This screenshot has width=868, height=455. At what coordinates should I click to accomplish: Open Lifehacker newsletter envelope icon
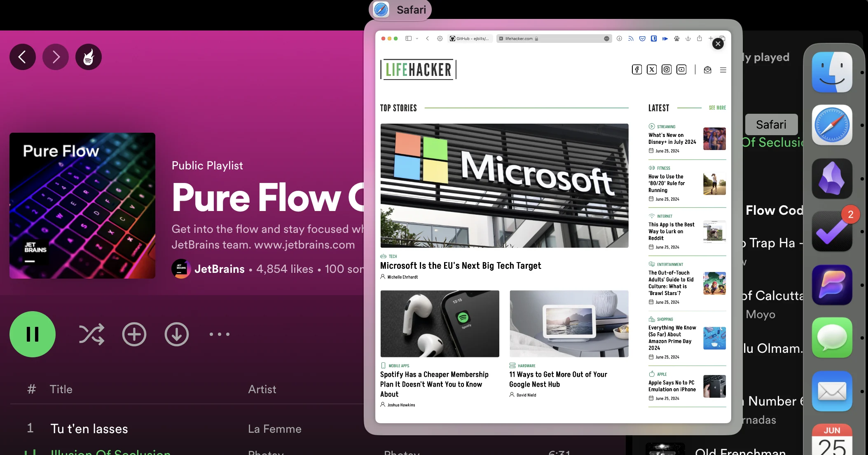(708, 70)
